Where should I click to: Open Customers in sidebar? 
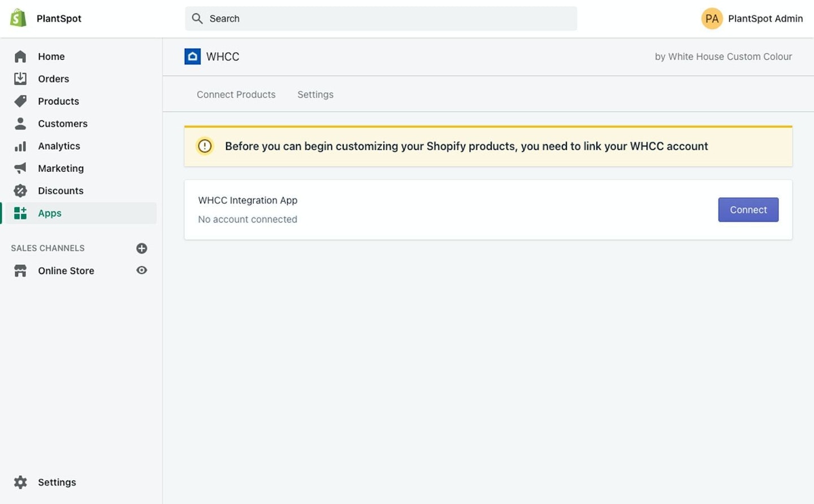(x=63, y=123)
